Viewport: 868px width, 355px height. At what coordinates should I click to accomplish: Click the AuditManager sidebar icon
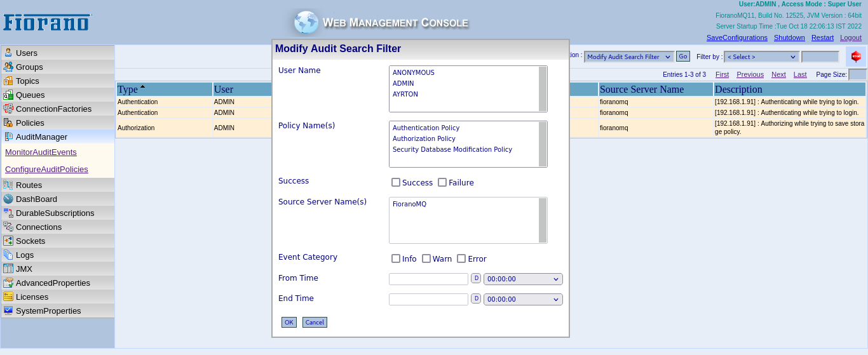[x=8, y=137]
